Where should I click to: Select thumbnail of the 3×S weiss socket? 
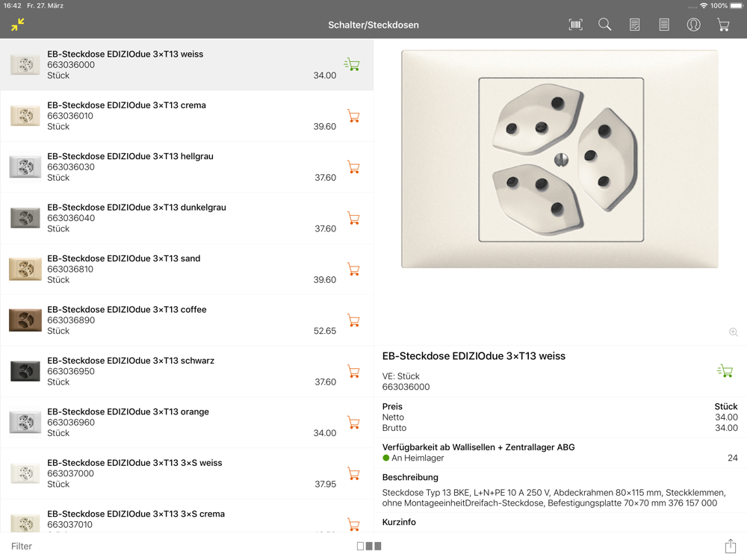(x=25, y=473)
